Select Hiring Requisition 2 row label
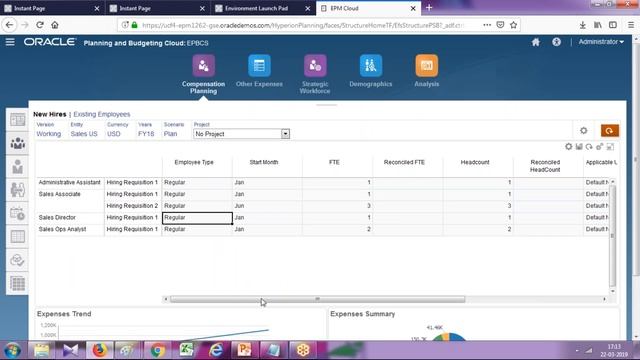Viewport: 640px width, 360px height. (x=132, y=206)
